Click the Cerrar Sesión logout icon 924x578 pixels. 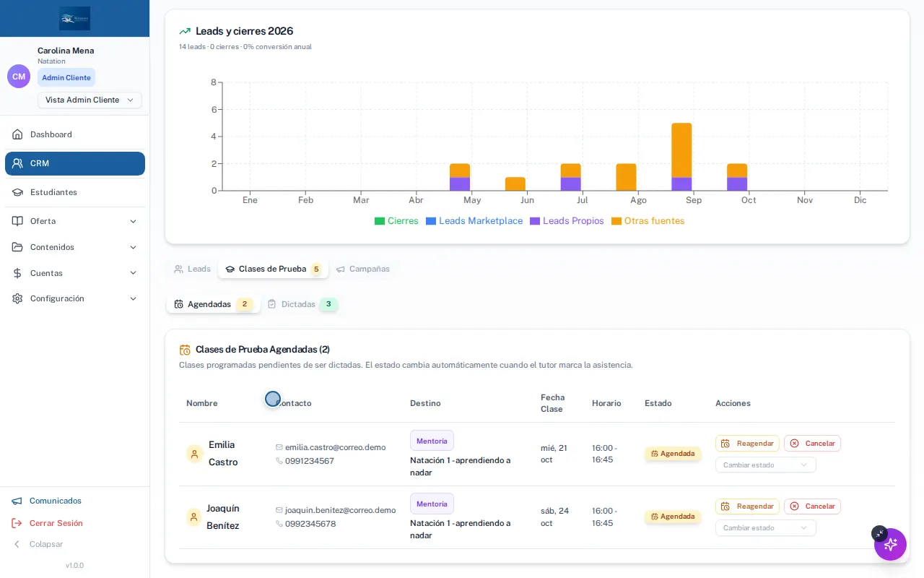coord(17,523)
